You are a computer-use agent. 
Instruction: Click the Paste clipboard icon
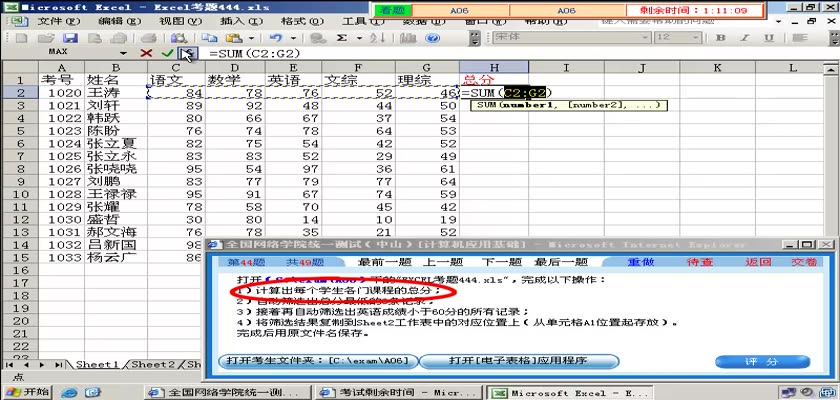pos(235,38)
